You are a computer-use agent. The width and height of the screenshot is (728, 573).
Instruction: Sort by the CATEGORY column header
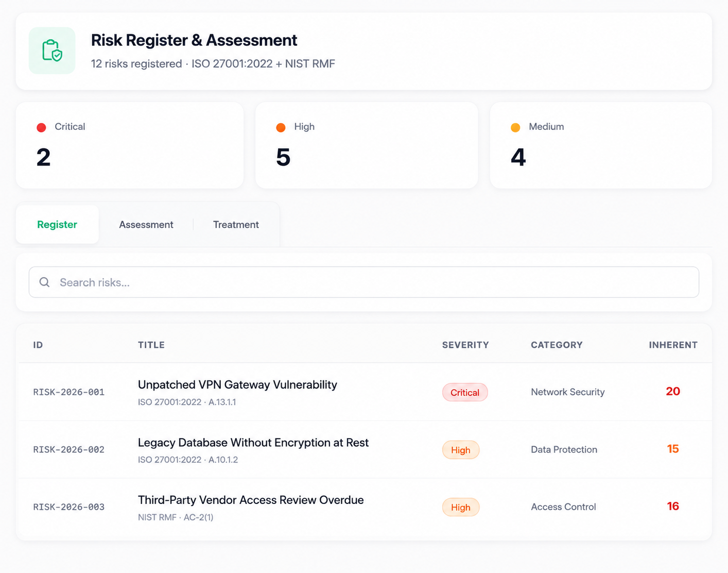tap(557, 345)
